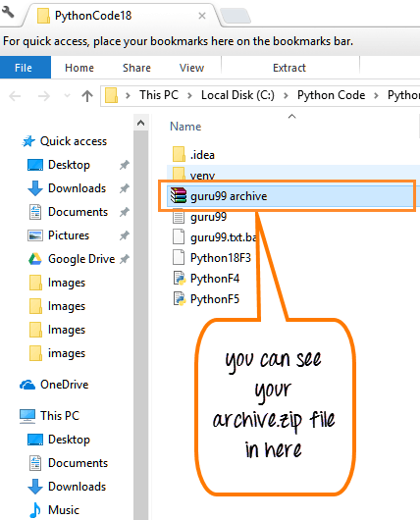Click the PythonF5 python file icon
The image size is (420, 520).
pos(180,299)
